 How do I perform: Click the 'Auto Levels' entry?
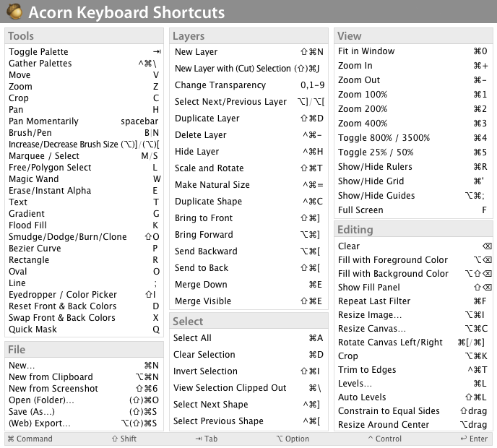pyautogui.click(x=413, y=397)
